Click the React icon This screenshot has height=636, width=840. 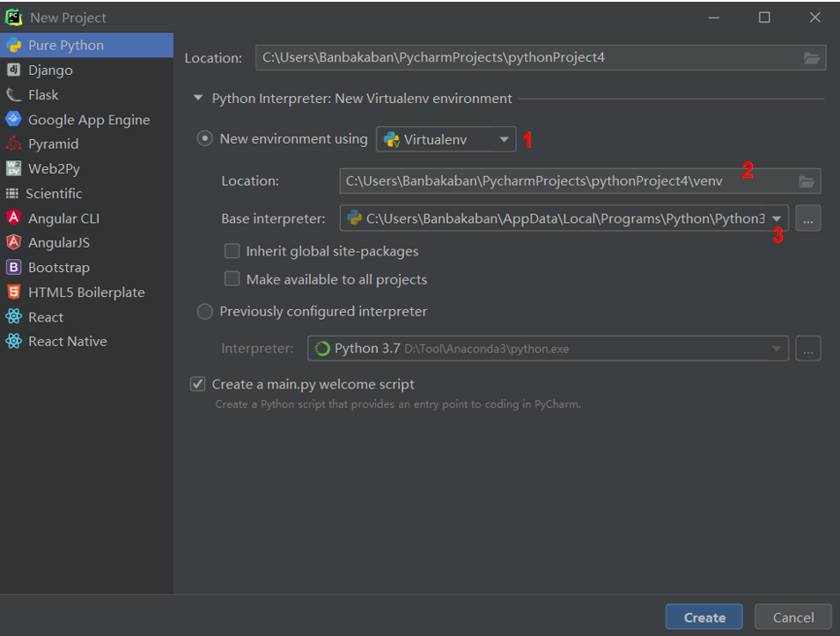[14, 316]
